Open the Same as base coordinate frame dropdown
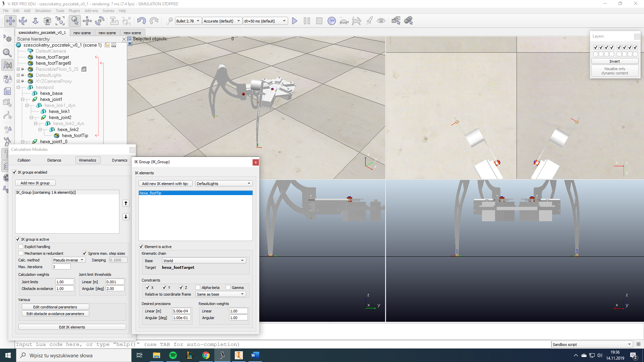The image size is (644, 362). click(221, 294)
